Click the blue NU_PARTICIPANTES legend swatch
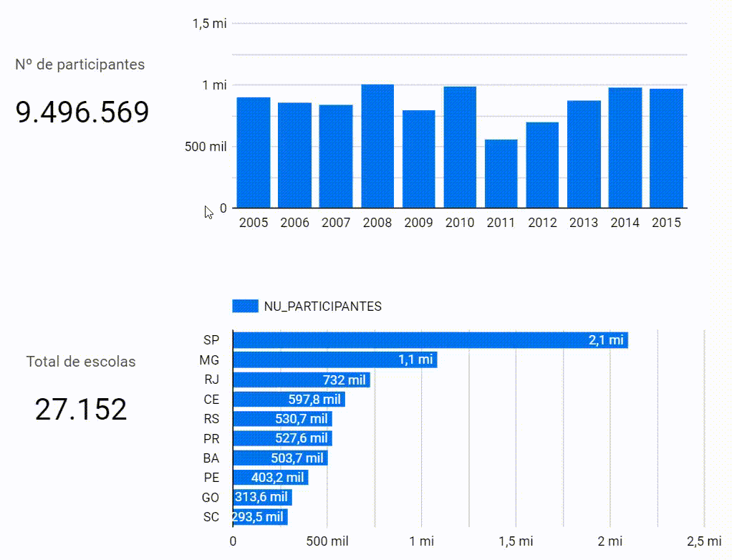This screenshot has height=560, width=732. (x=245, y=306)
